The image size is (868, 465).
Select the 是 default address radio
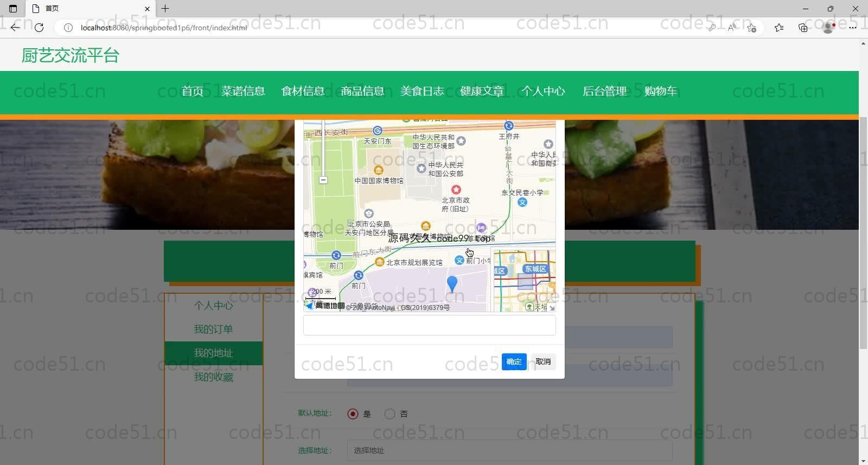353,414
